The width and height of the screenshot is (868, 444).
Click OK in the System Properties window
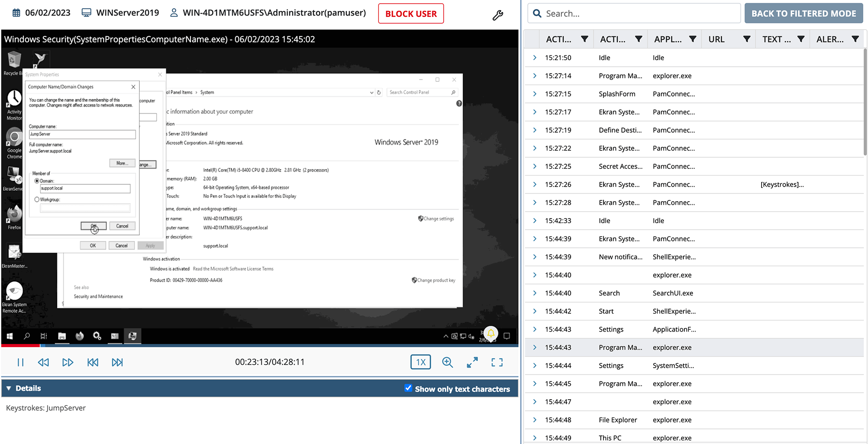tap(93, 246)
